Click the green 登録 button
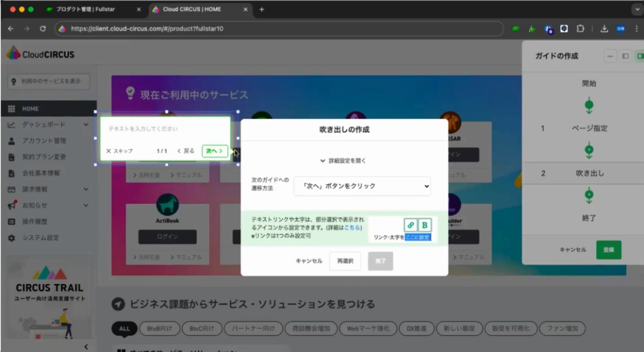This screenshot has width=644, height=352. [608, 250]
